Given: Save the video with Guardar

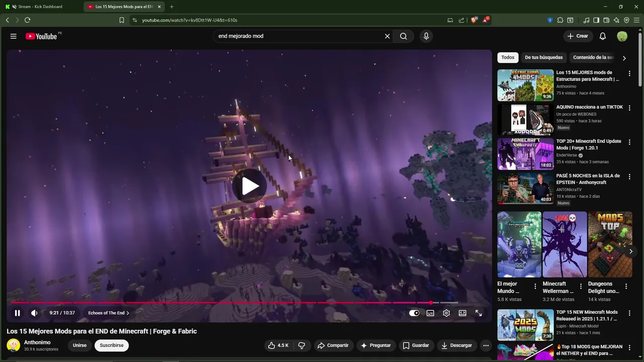Looking at the screenshot, I should (416, 345).
